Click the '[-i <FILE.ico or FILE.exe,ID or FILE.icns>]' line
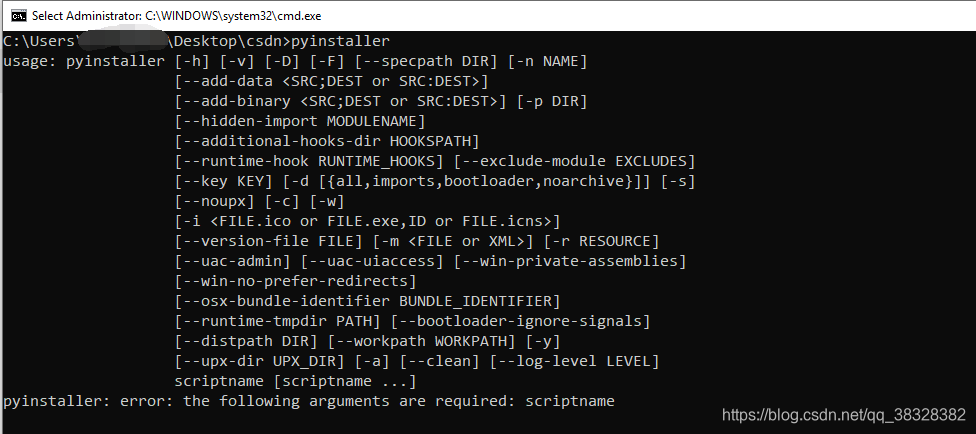976x434 pixels. pyautogui.click(x=368, y=221)
